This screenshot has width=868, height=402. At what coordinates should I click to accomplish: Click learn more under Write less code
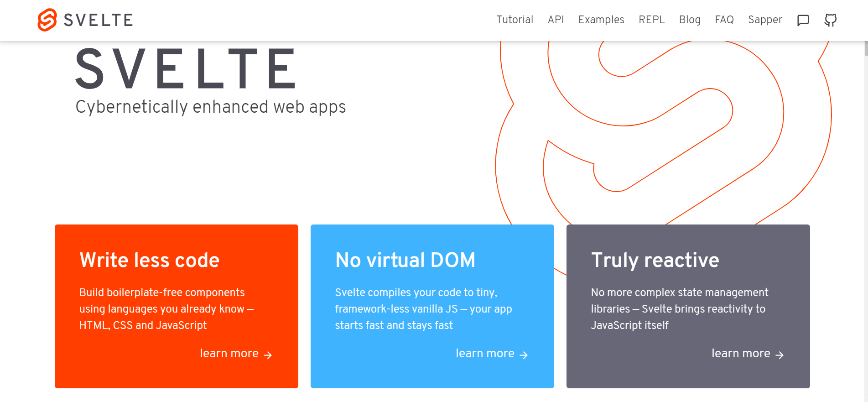click(229, 353)
